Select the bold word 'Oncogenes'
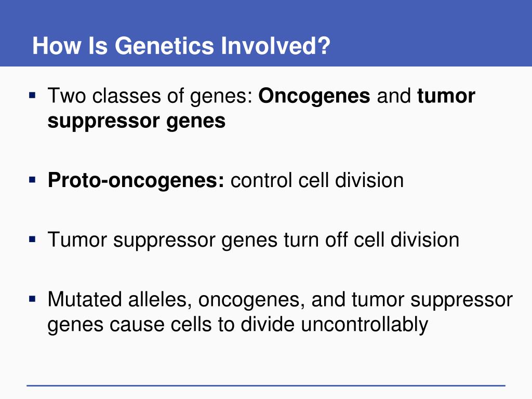532x399 pixels. (314, 96)
